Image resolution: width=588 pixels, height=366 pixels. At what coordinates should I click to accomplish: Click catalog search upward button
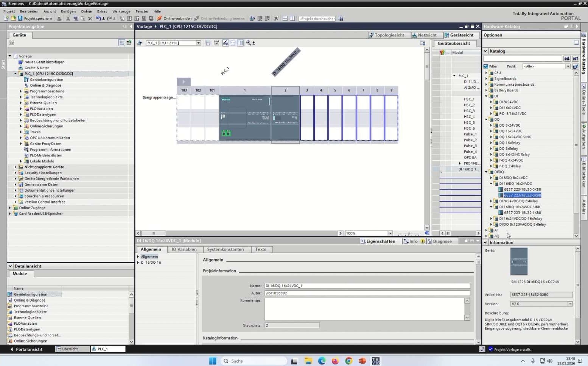pyautogui.click(x=576, y=59)
